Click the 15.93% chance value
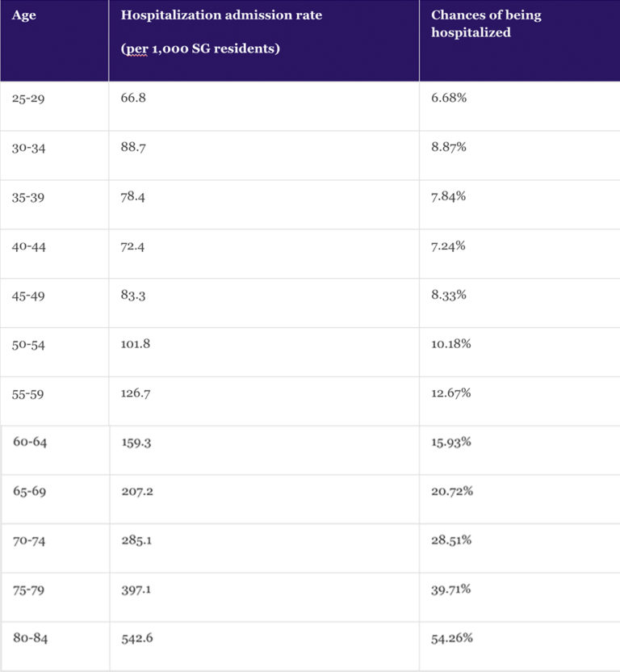This screenshot has height=672, width=620. (x=452, y=443)
